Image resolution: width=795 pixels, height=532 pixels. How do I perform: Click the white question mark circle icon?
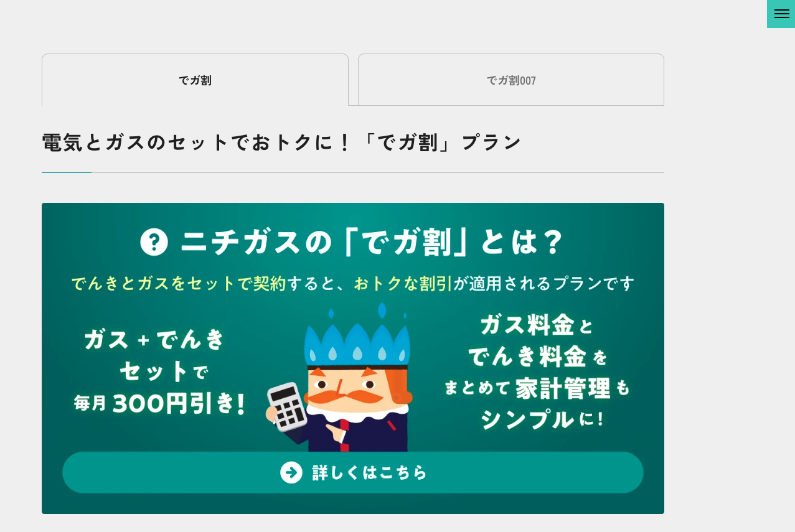(x=154, y=242)
